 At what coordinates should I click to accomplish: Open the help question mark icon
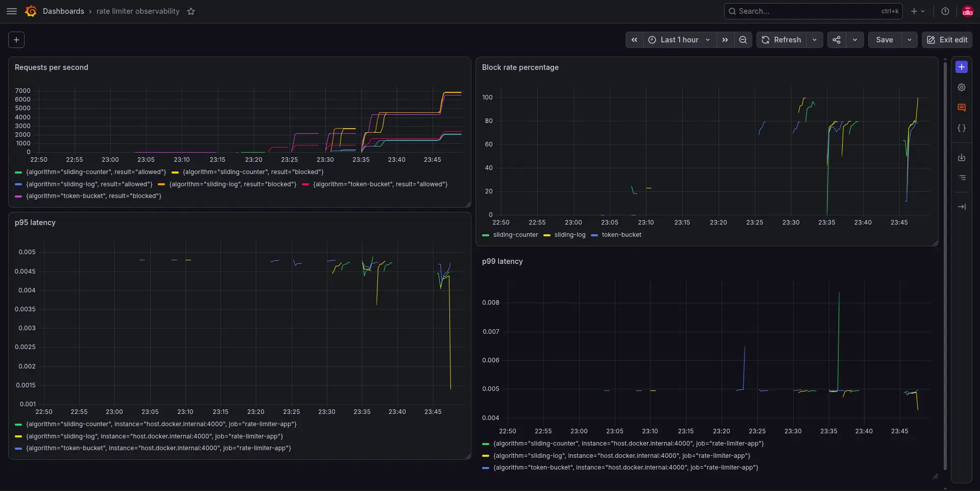[945, 11]
